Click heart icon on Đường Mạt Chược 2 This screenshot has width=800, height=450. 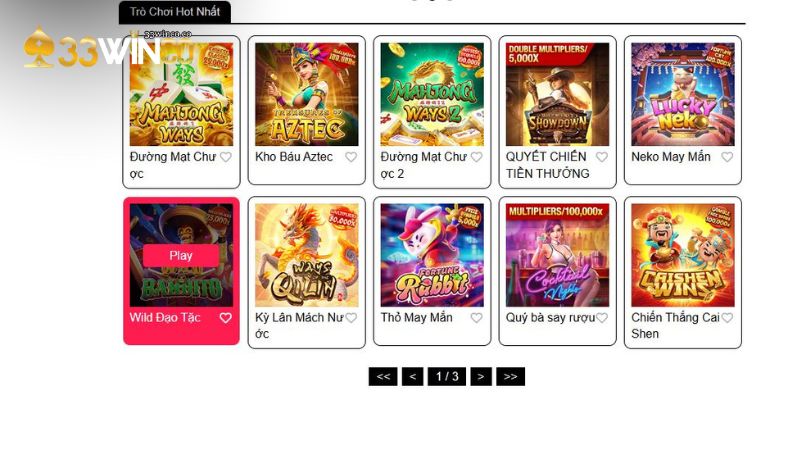[x=477, y=157]
